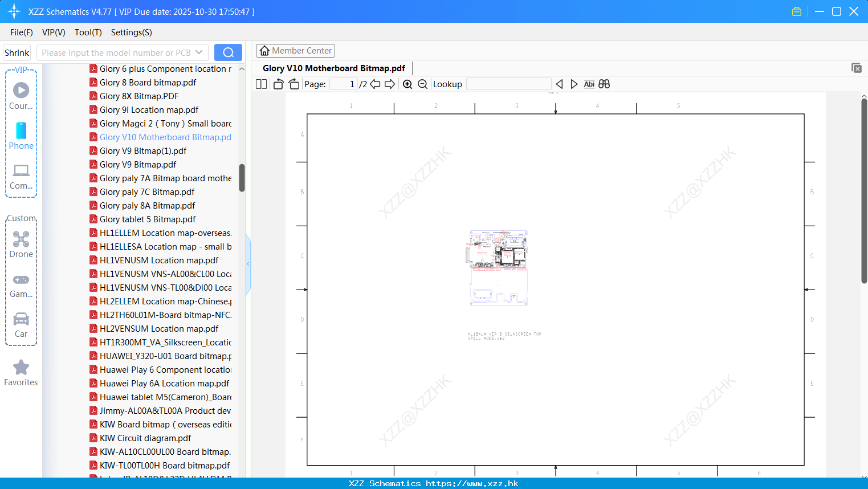Toggle the Abi match-case icon
This screenshot has width=868, height=489.
(x=589, y=84)
